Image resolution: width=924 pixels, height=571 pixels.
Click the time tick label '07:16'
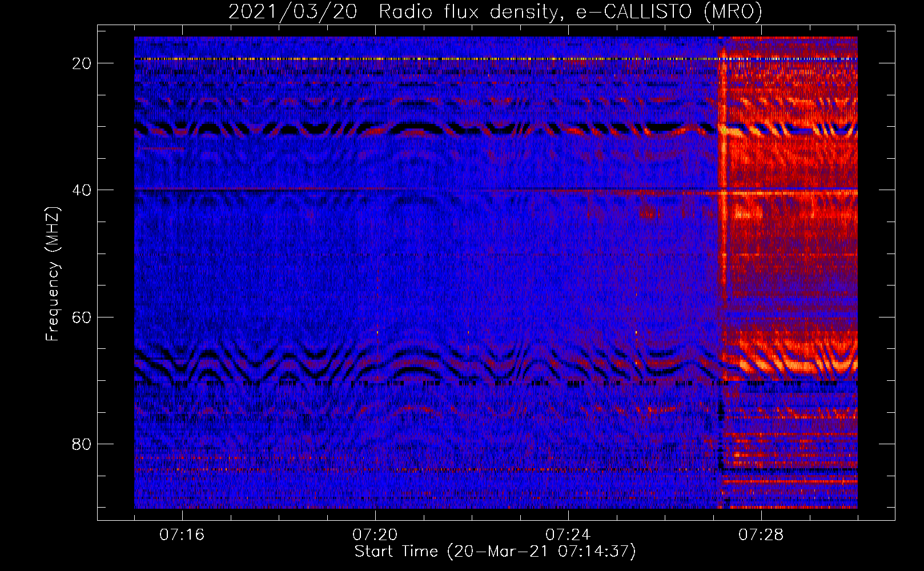(182, 535)
